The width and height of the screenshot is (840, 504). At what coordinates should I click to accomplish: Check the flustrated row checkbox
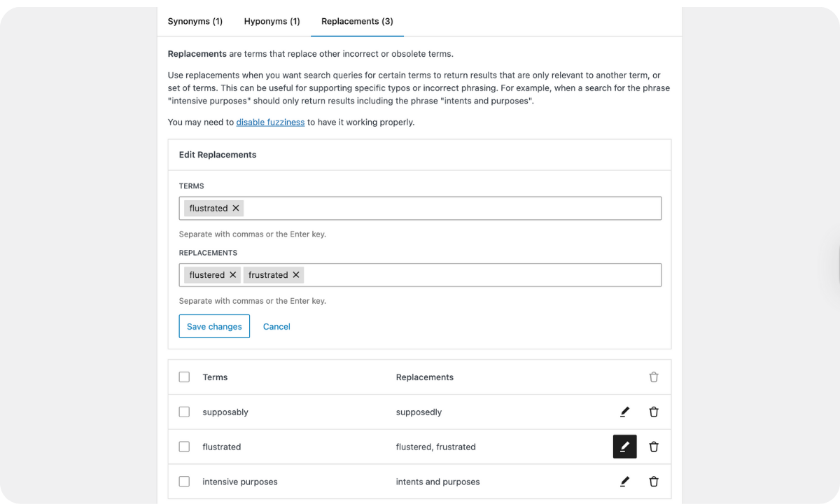pos(184,447)
